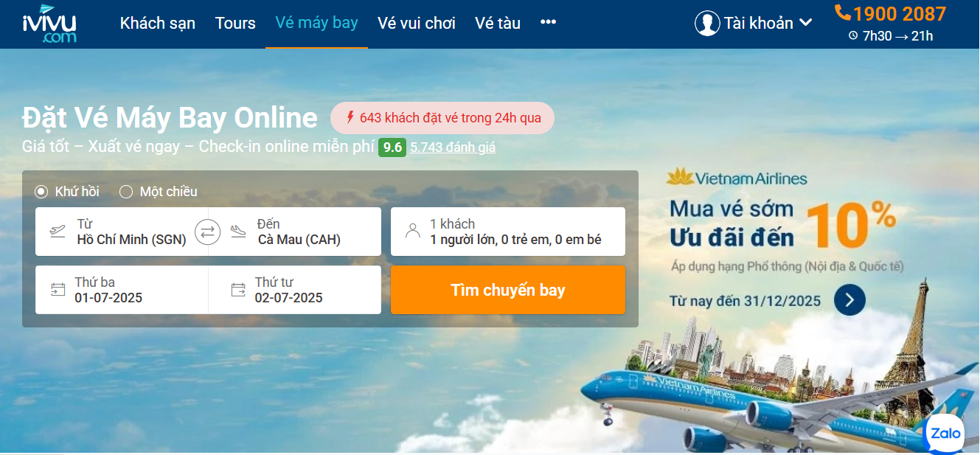980x455 pixels.
Task: Click the account avatar icon
Action: click(707, 23)
